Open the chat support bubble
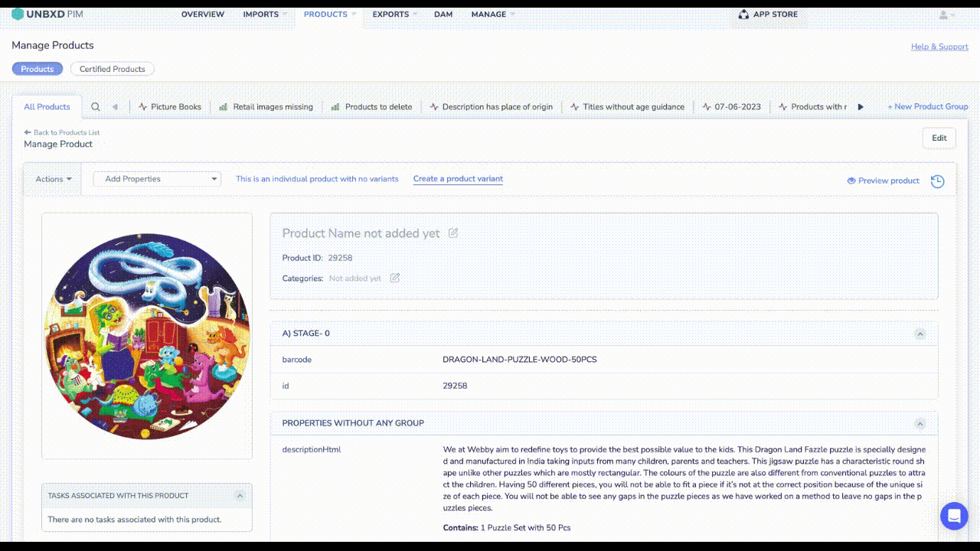Viewport: 980px width, 551px height. pos(954,516)
